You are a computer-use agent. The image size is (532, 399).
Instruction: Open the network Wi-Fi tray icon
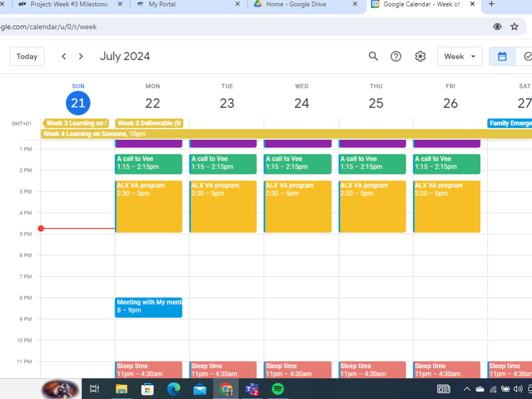pyautogui.click(x=493, y=389)
